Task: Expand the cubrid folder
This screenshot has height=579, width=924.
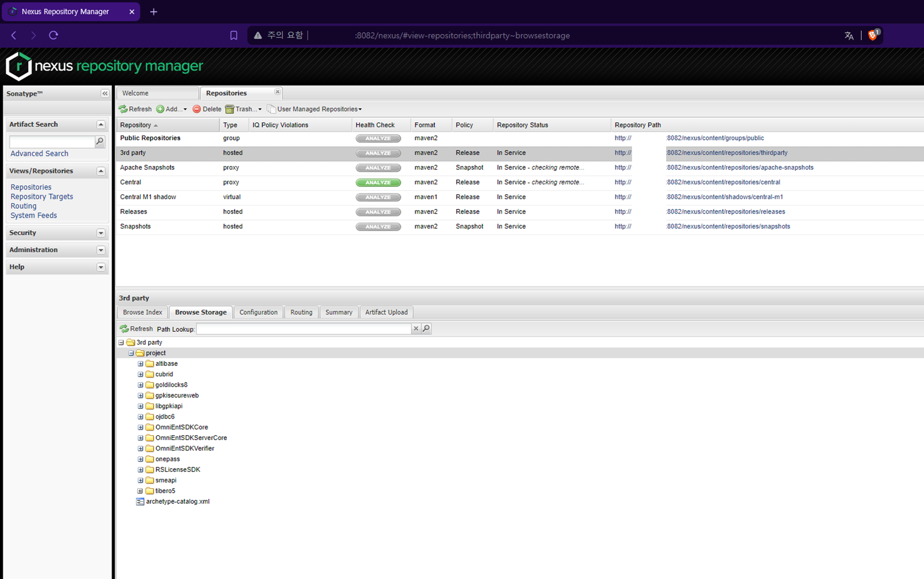Action: 140,374
